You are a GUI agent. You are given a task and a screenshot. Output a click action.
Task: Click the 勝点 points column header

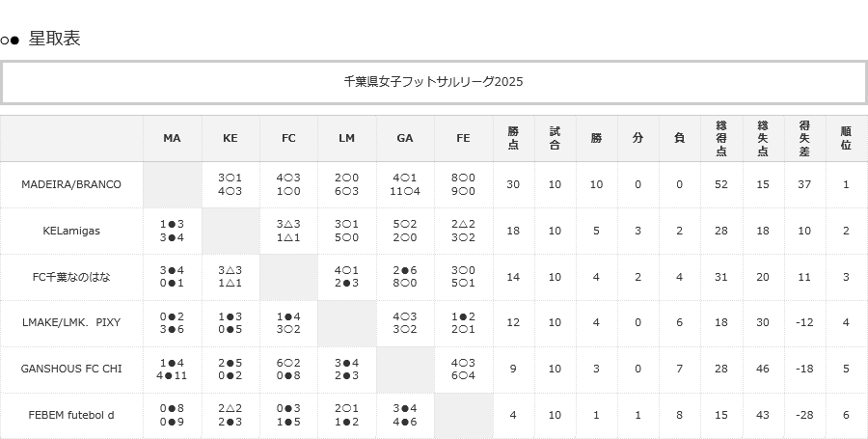tap(513, 138)
